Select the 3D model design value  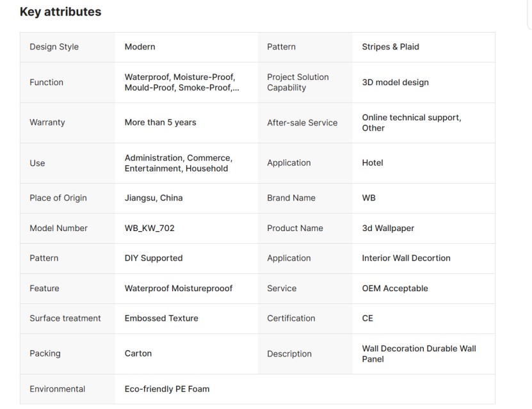395,83
